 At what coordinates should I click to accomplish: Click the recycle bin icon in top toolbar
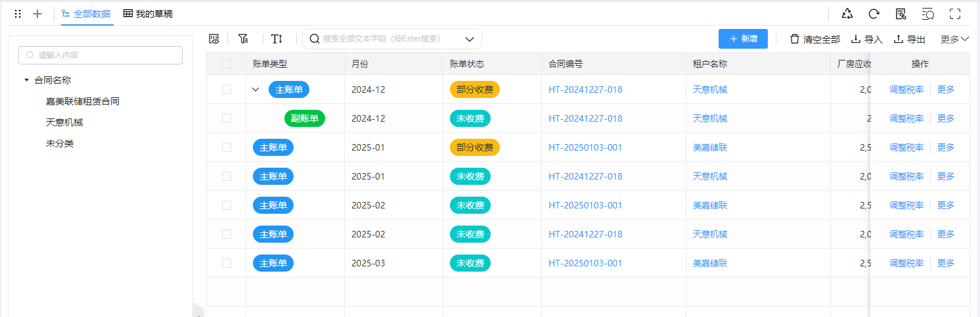click(847, 14)
